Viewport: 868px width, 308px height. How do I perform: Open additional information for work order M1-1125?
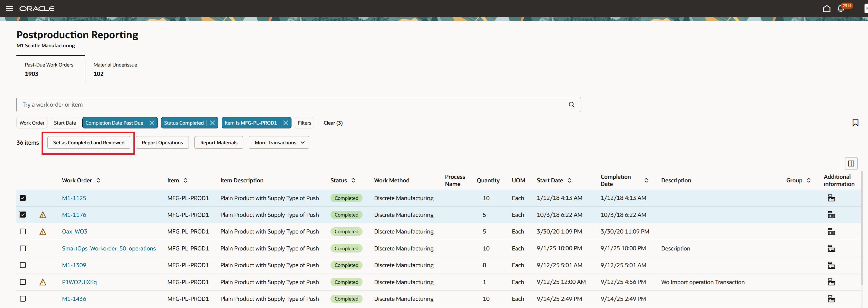click(831, 198)
